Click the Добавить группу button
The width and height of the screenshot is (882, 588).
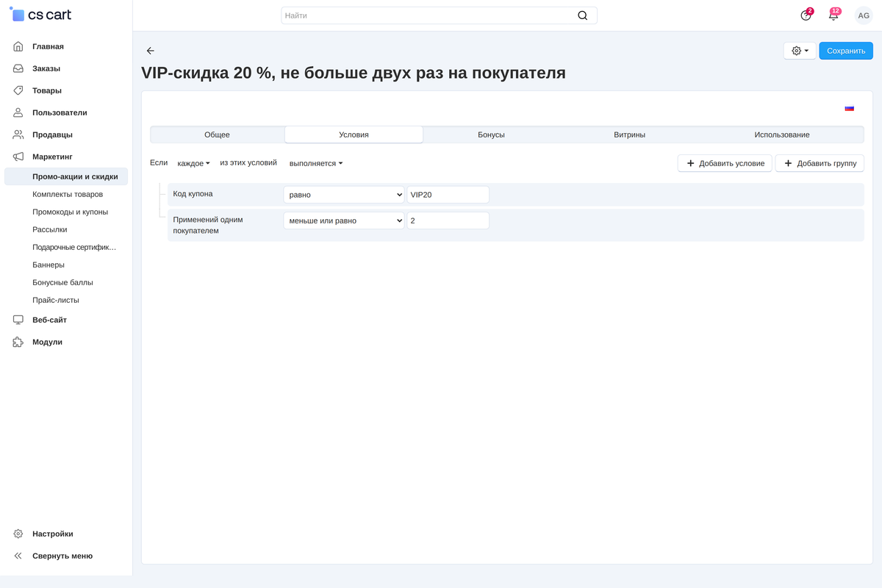pyautogui.click(x=820, y=163)
